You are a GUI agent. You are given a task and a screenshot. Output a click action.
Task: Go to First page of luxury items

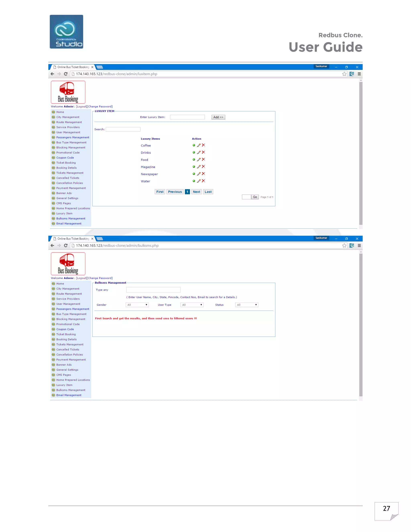point(160,192)
